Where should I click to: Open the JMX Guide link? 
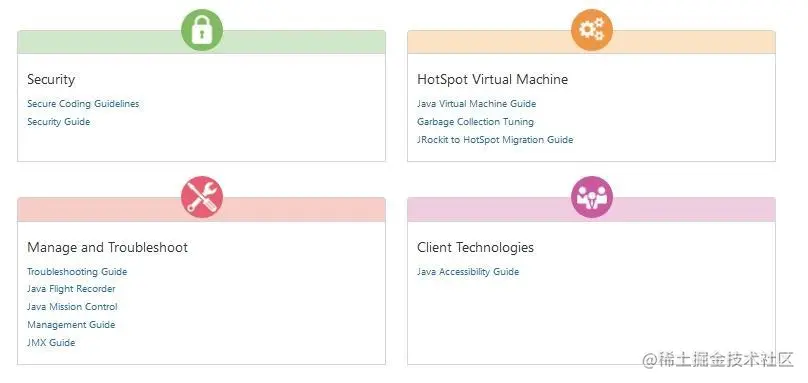(51, 343)
